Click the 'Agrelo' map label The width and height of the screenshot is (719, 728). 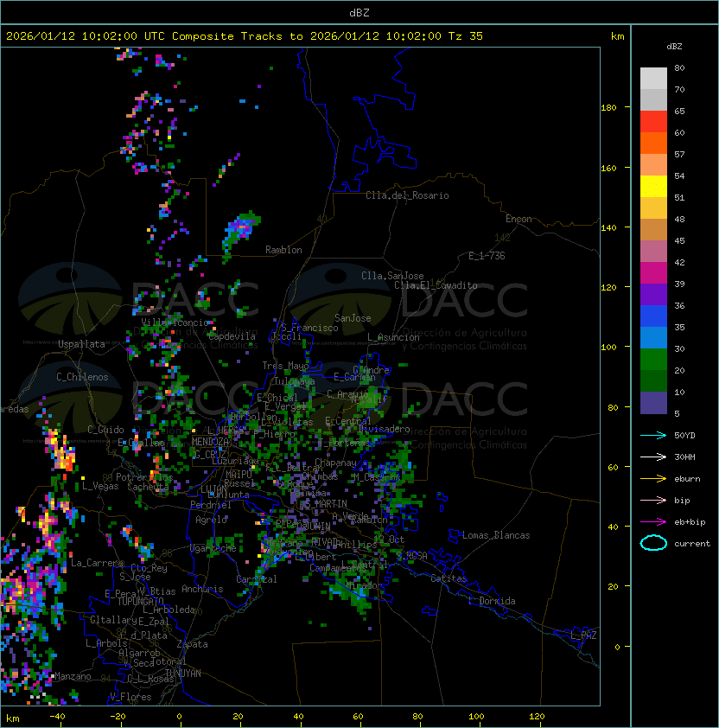point(211,520)
